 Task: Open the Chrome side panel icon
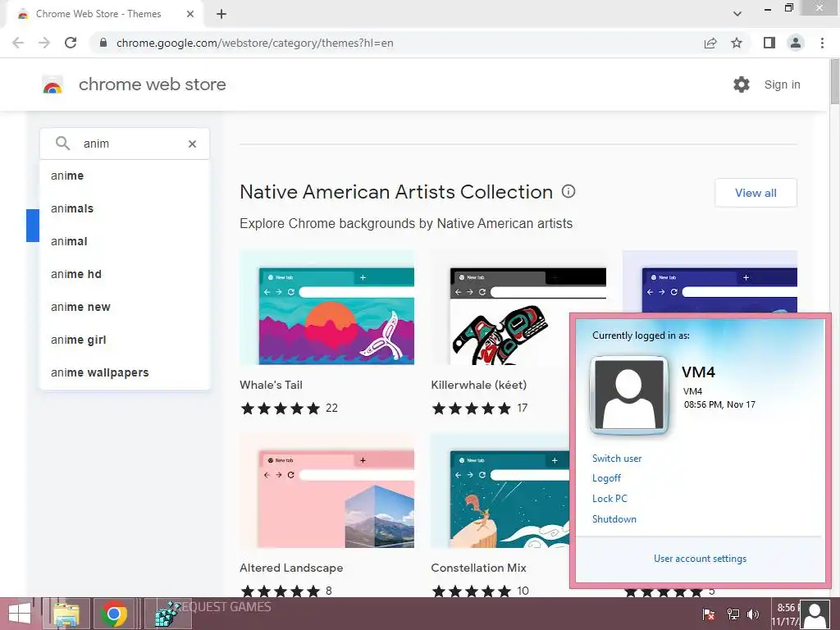[x=769, y=43]
